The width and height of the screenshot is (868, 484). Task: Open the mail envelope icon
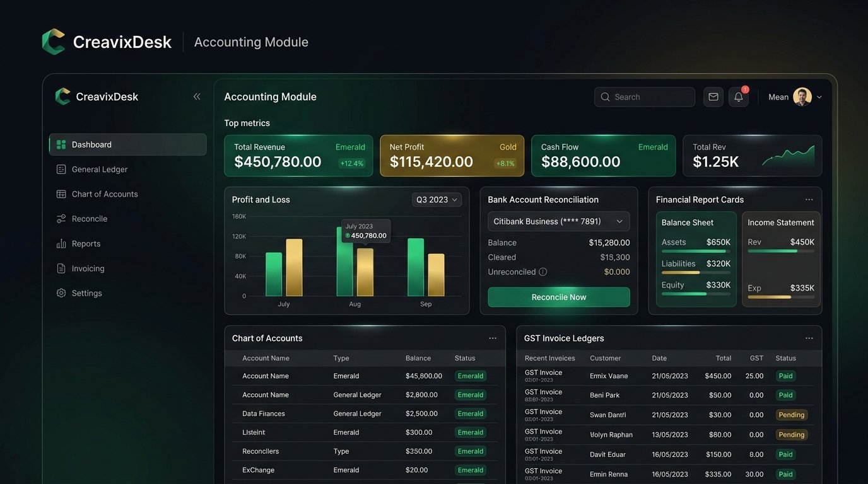click(x=713, y=97)
